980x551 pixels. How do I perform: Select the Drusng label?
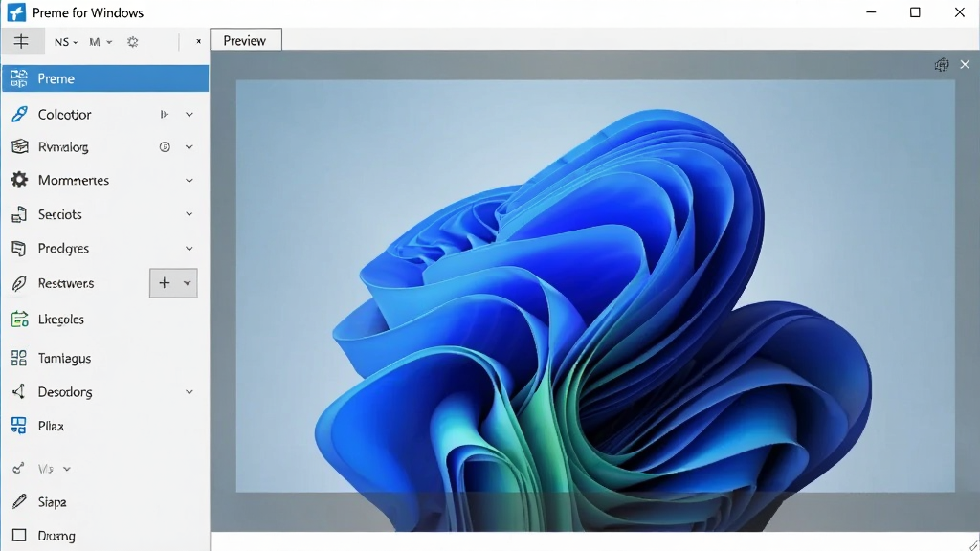pyautogui.click(x=56, y=536)
